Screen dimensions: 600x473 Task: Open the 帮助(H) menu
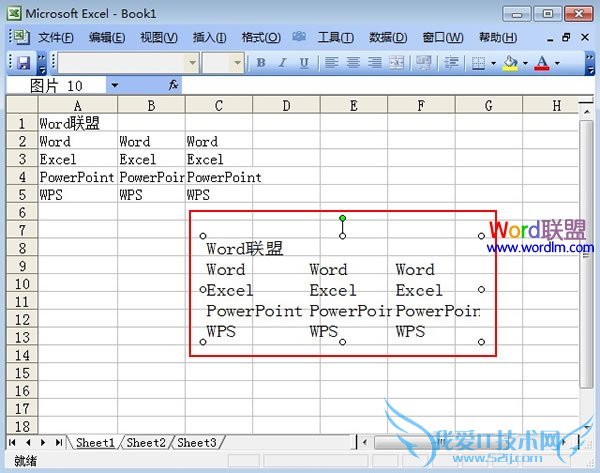point(498,38)
